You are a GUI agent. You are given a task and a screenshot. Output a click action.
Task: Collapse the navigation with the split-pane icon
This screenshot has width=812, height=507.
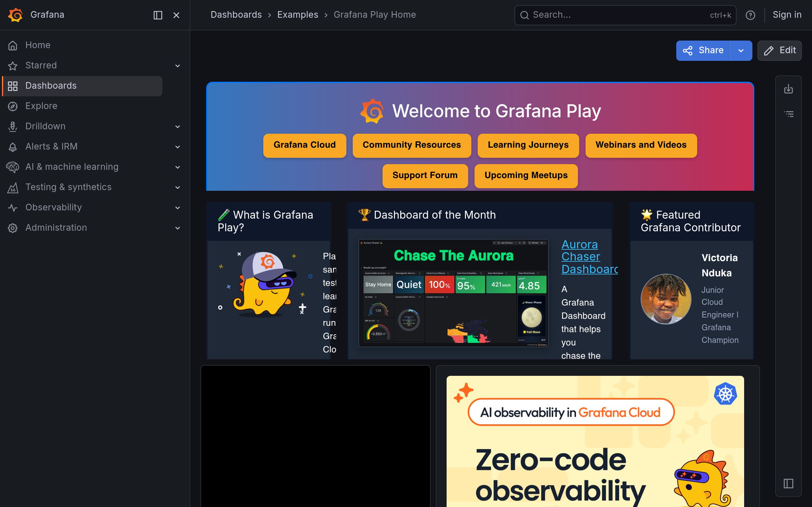158,15
